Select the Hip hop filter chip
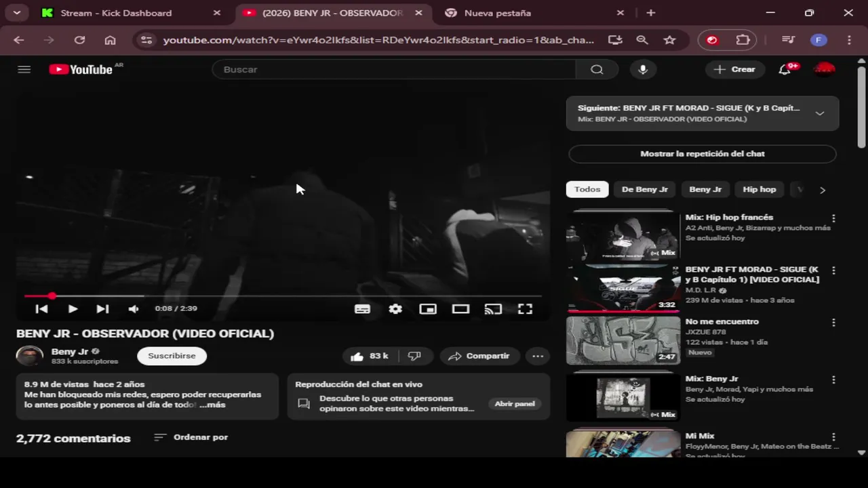The image size is (868, 488). tap(759, 189)
